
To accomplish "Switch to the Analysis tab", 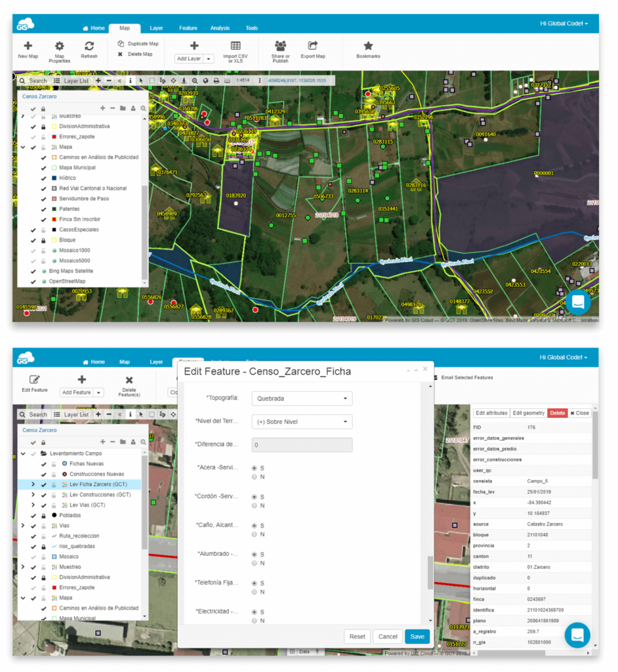I will [x=220, y=28].
